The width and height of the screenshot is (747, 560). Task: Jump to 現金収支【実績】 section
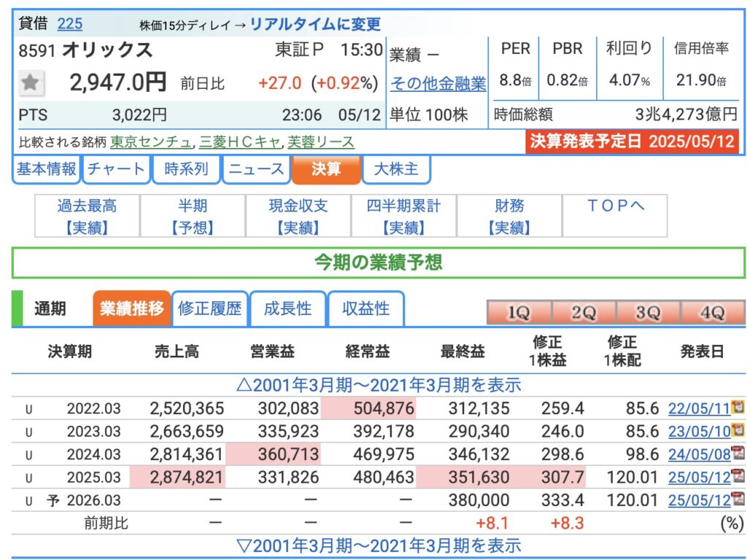click(298, 216)
